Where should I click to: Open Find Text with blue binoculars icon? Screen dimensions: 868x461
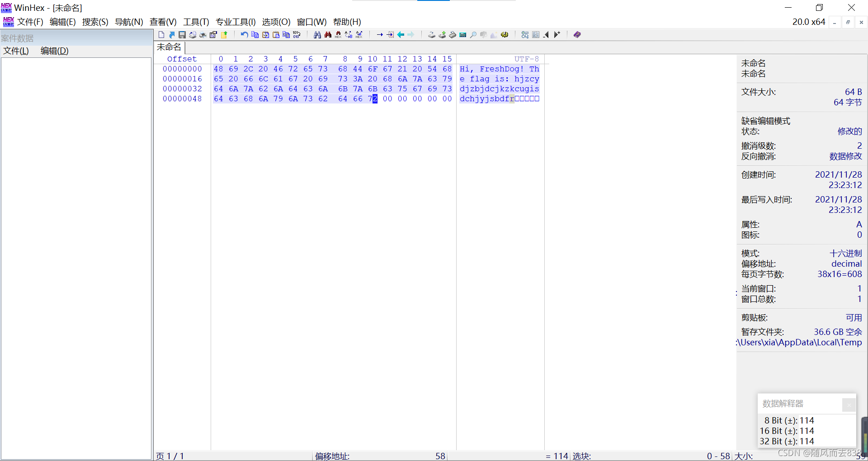(317, 35)
